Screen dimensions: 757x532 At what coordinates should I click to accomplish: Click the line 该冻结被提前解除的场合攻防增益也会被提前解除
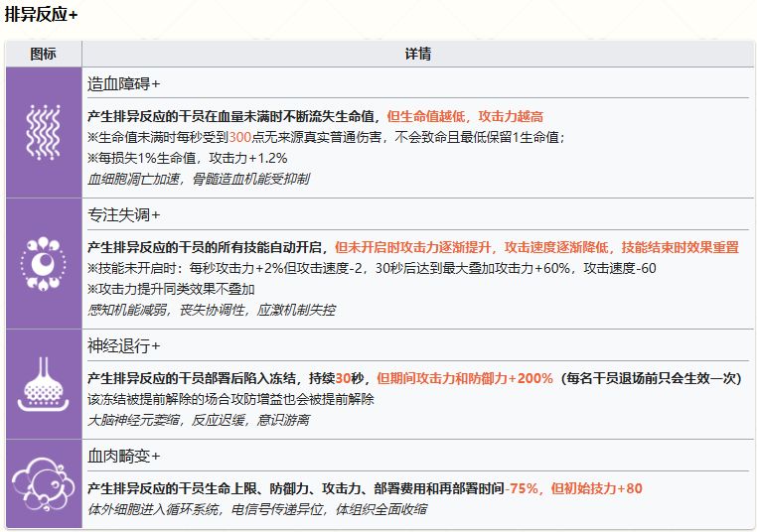tap(230, 399)
